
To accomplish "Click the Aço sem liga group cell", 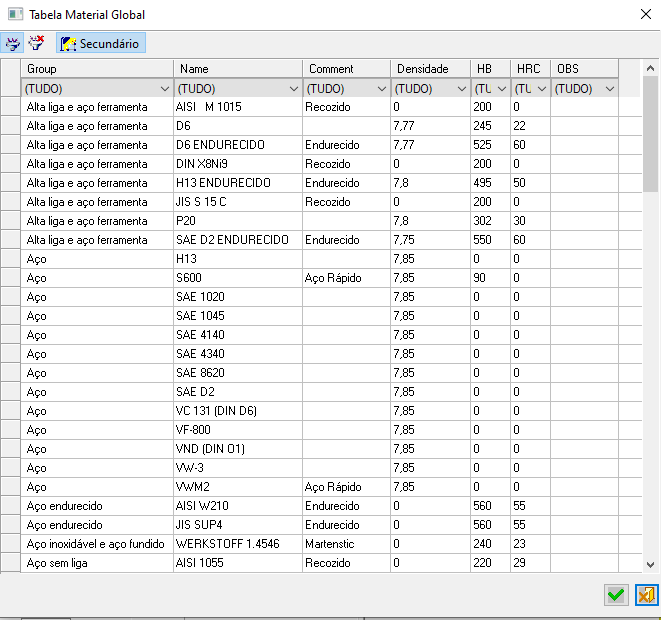I will click(97, 563).
